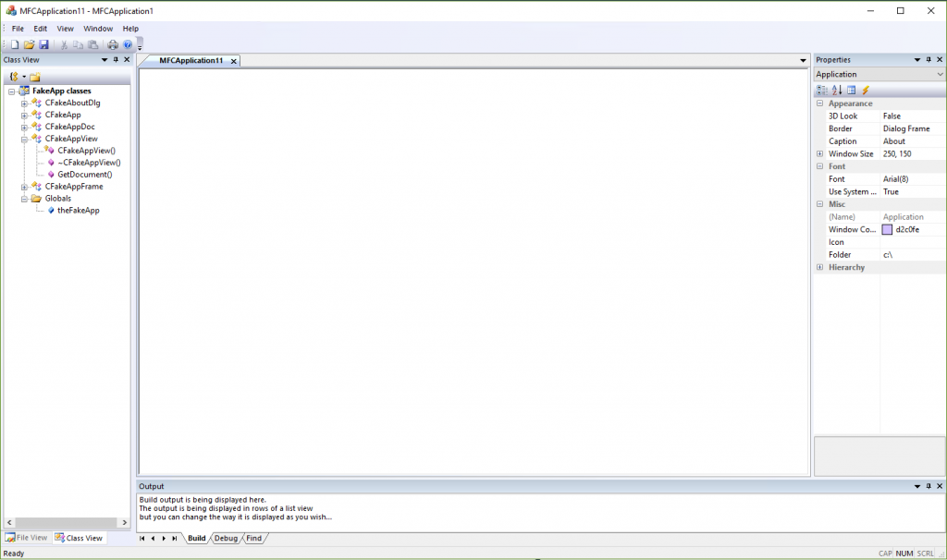The height and width of the screenshot is (560, 947).
Task: Go to the last output tab arrow
Action: click(x=175, y=538)
